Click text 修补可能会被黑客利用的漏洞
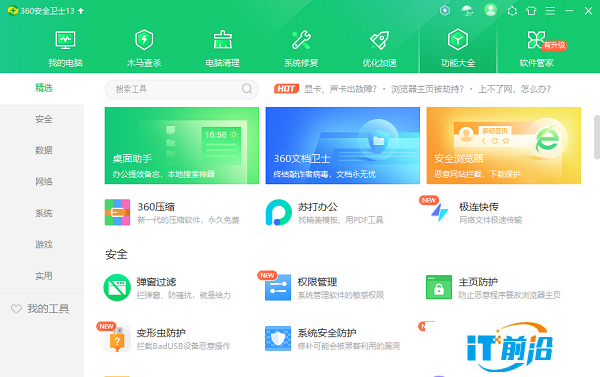 pos(349,346)
